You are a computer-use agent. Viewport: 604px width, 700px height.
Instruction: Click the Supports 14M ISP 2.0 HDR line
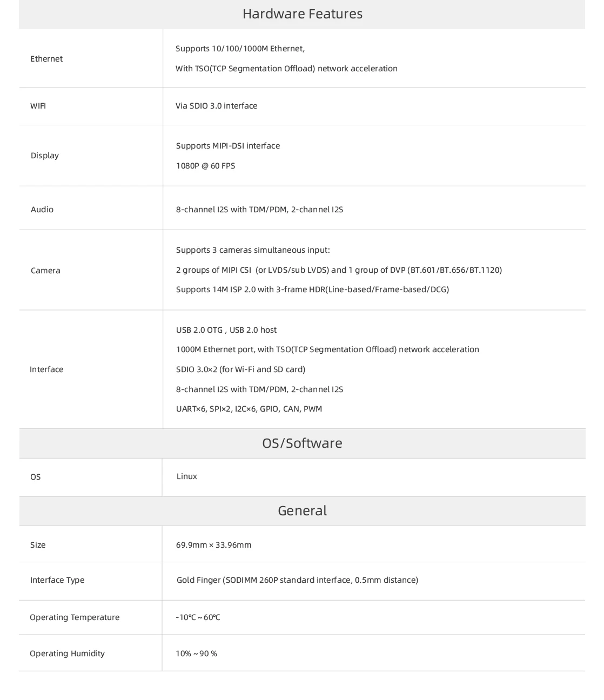click(x=312, y=290)
